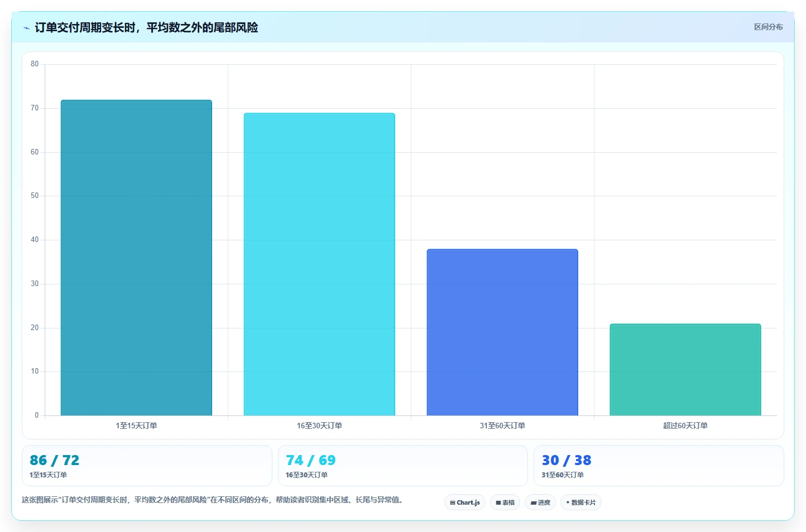
Task: Select the 超过60天订单 green bar
Action: pyautogui.click(x=685, y=370)
